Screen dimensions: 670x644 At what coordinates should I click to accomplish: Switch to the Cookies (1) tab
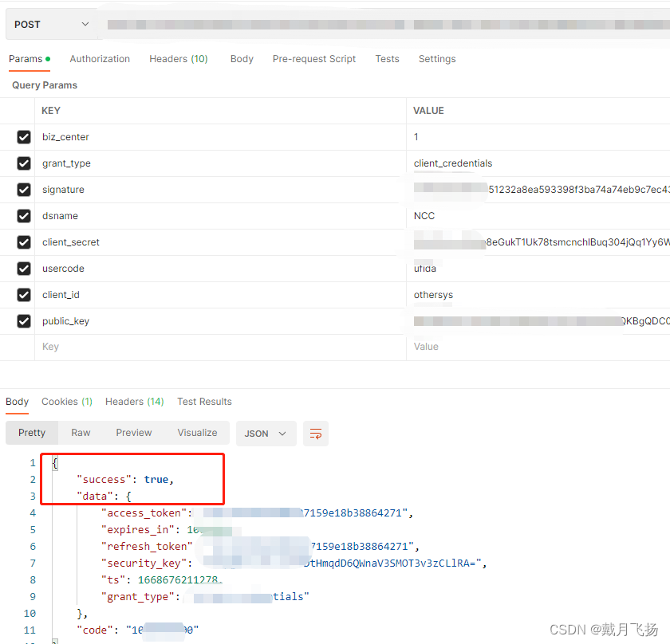[66, 402]
